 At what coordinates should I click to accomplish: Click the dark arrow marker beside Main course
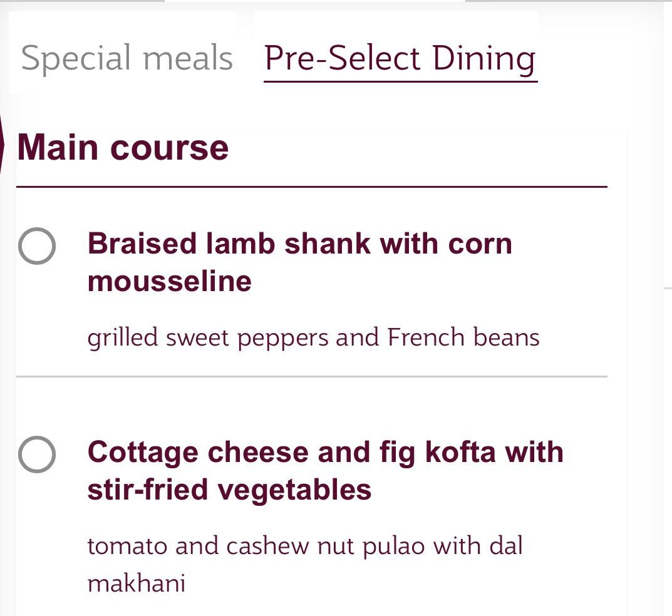coord(2,146)
